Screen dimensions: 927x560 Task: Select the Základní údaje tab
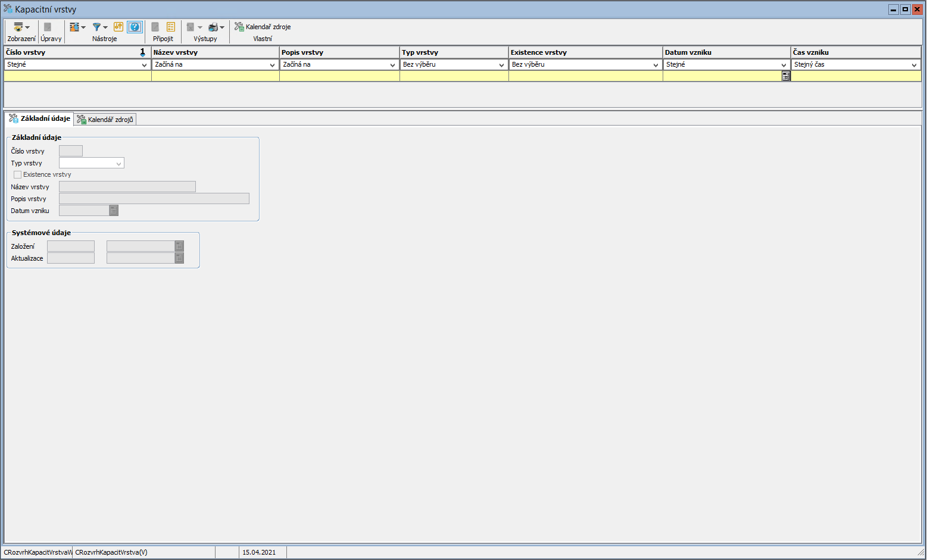pos(39,119)
